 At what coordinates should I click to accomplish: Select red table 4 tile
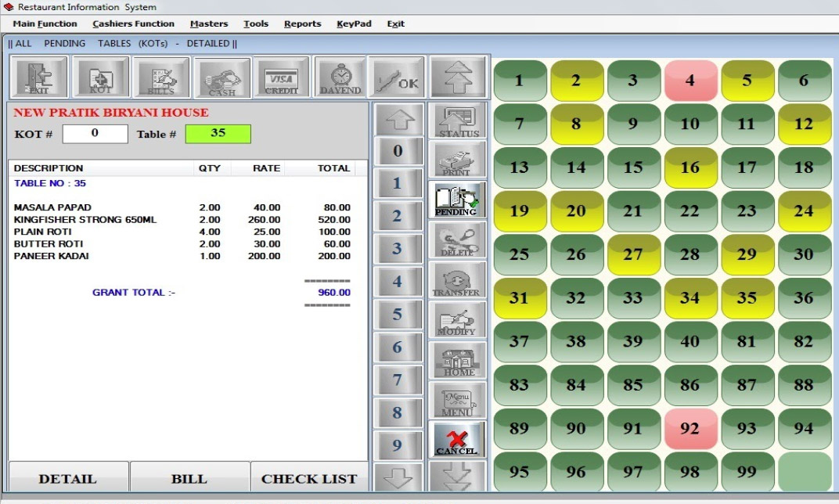click(x=690, y=81)
